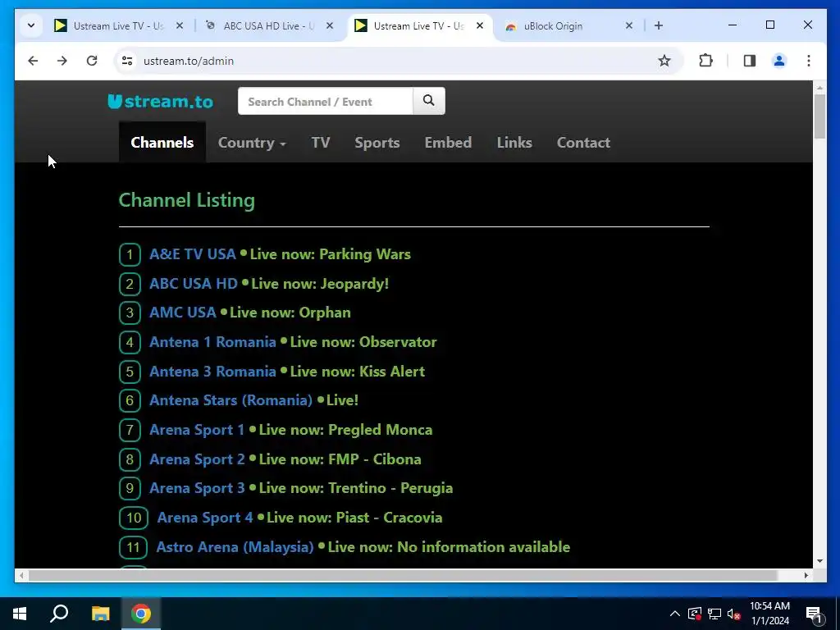Screen dimensions: 840x630
Task: Click the search magnifier button on Ustream
Action: tap(428, 101)
